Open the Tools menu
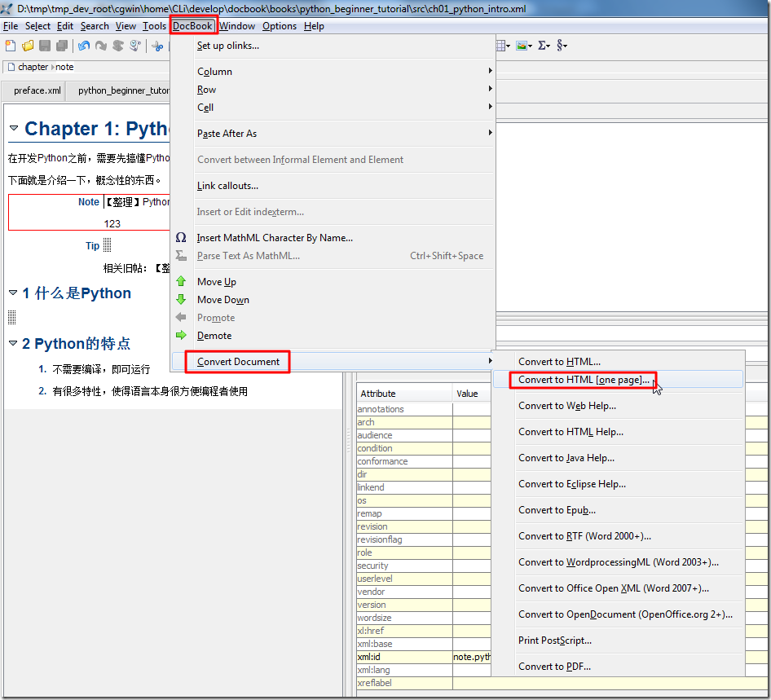Viewport: 771px width, 700px height. [x=154, y=26]
